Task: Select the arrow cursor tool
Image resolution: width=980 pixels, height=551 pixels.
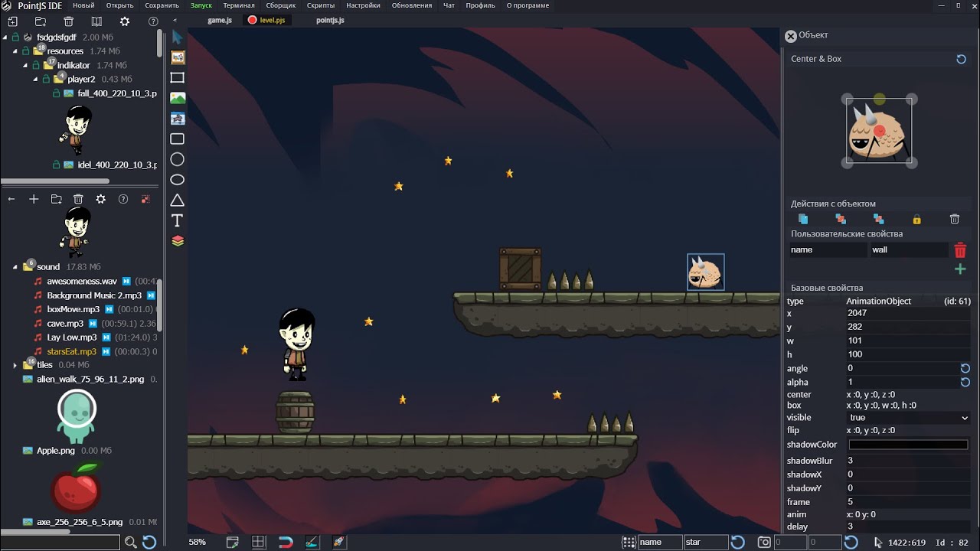Action: (178, 37)
